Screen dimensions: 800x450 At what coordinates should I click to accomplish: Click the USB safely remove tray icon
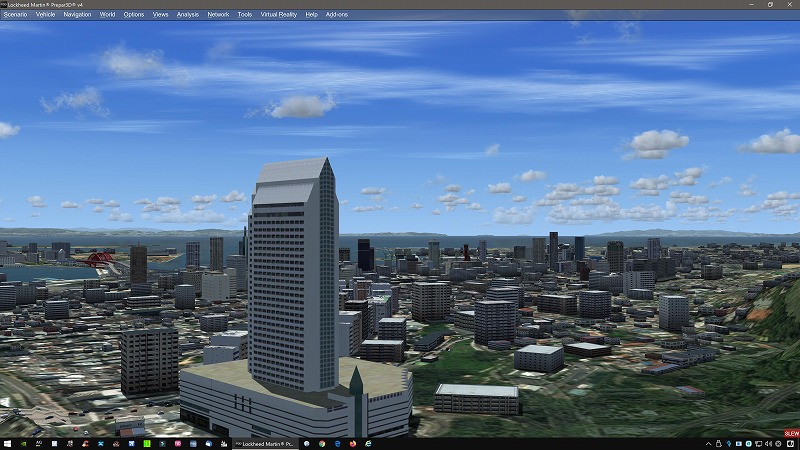coord(719,444)
